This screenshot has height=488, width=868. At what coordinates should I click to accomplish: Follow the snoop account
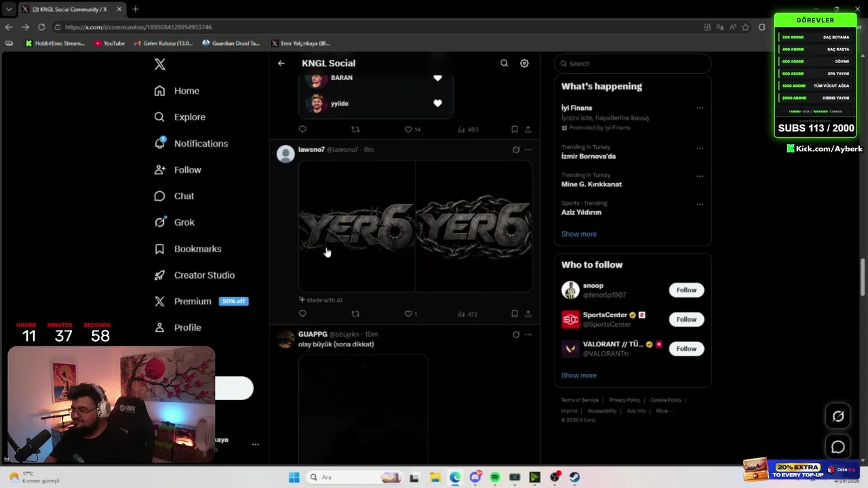[686, 290]
